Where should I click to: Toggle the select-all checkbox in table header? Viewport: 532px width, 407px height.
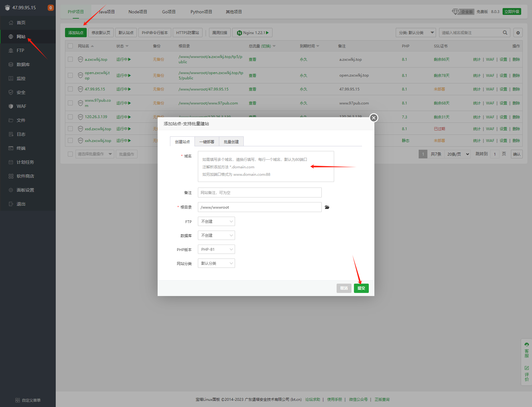(x=70, y=46)
